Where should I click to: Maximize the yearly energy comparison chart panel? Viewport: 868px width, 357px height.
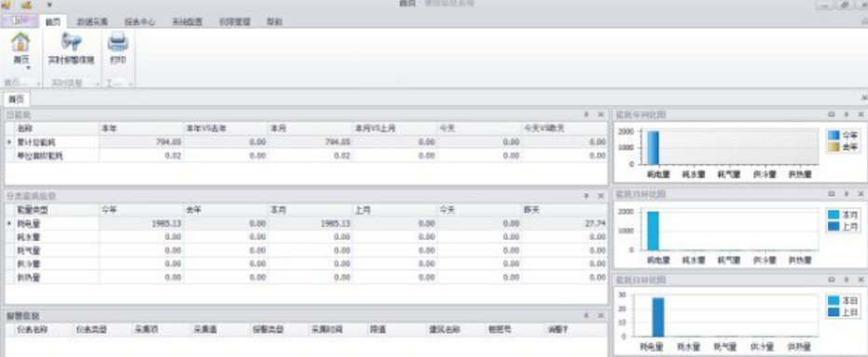[831, 115]
